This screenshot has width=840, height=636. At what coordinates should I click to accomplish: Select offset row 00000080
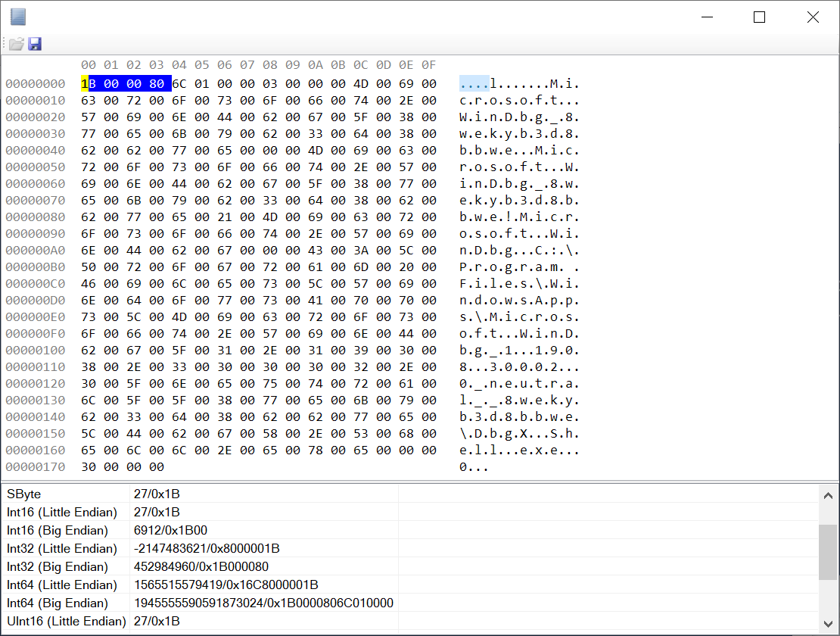36,217
